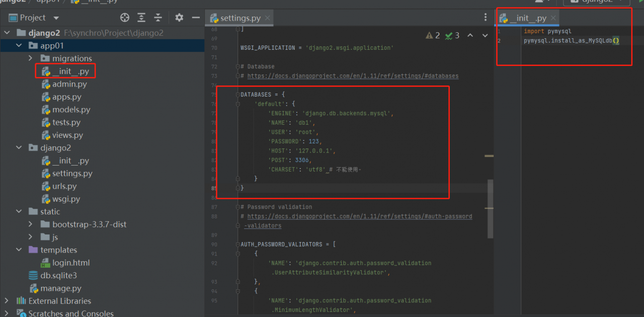This screenshot has height=317, width=644.
Task: Close the settings.py editor tab
Action: tap(268, 18)
